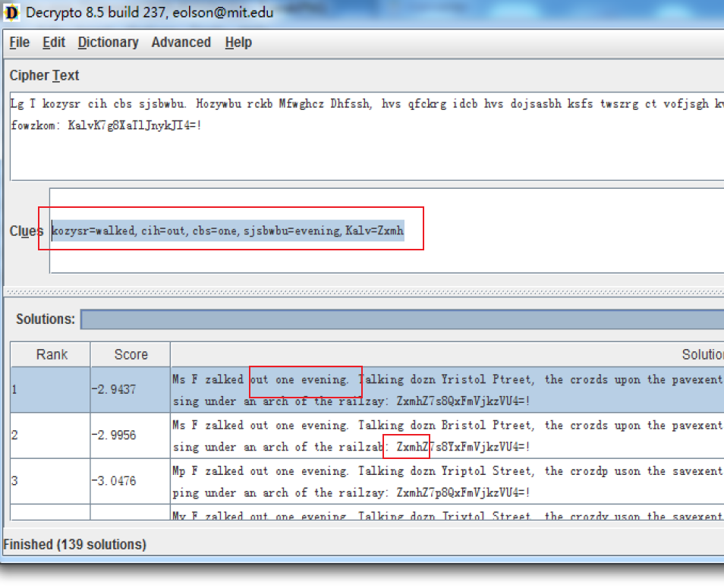This screenshot has height=588, width=724.
Task: Click the splitter bar above Solutions panel
Action: click(x=362, y=290)
